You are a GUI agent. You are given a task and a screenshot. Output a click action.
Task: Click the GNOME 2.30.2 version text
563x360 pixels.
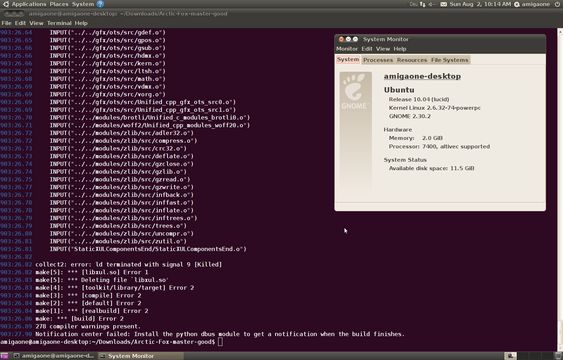[x=410, y=116]
